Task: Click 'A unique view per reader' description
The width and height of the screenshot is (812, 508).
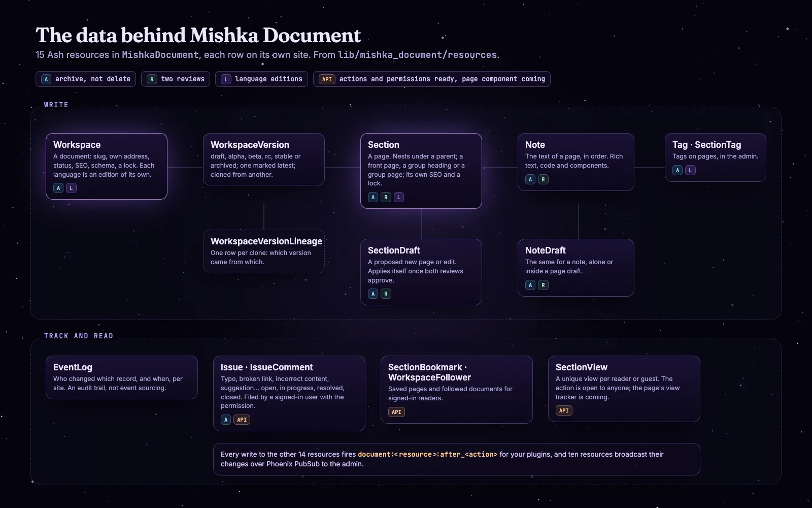Action: (x=618, y=388)
